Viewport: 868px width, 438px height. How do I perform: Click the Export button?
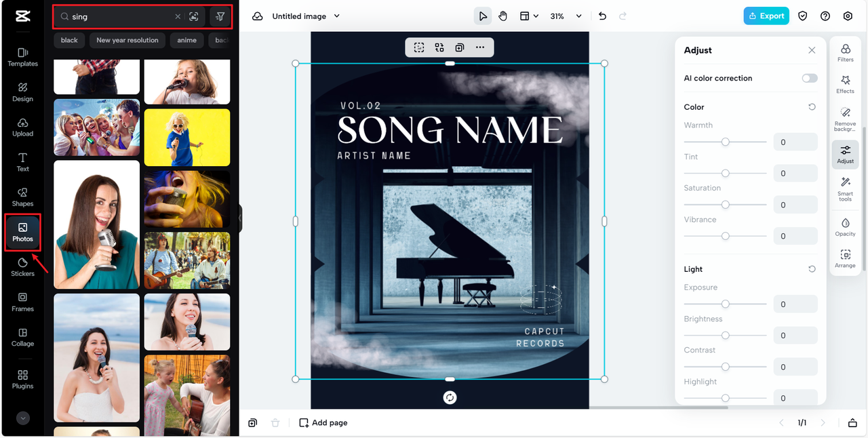coord(766,16)
